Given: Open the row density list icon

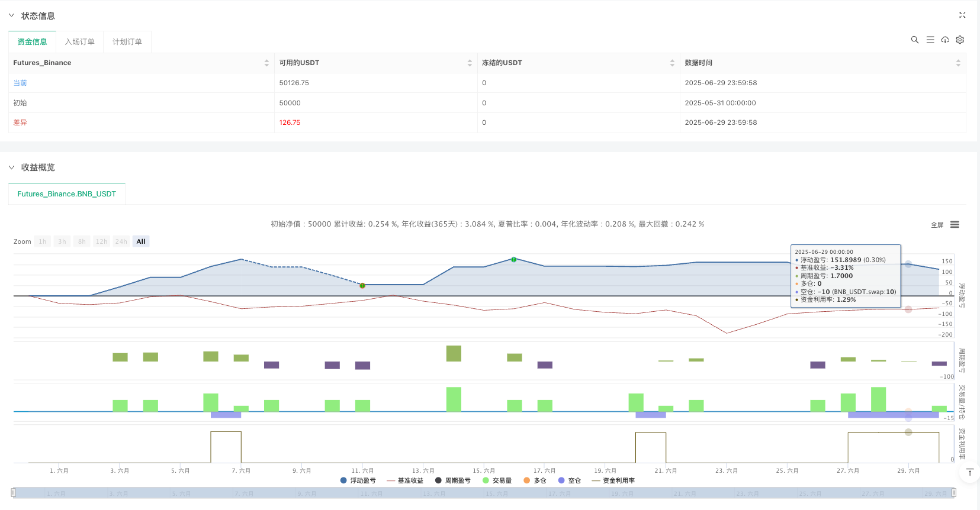Looking at the screenshot, I should [x=930, y=40].
